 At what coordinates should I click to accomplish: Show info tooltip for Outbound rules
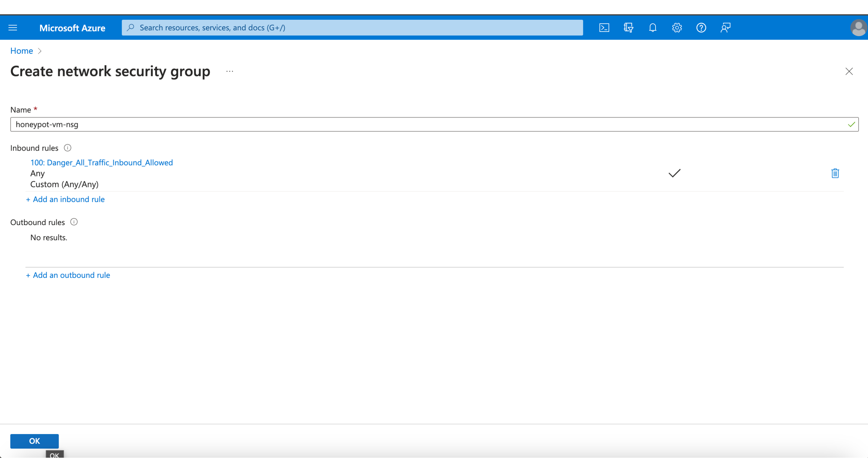(x=74, y=222)
